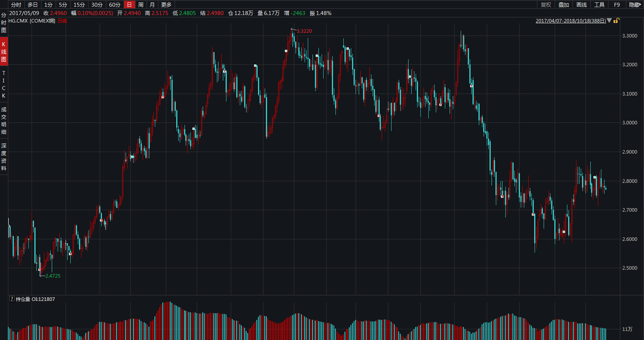Click the volume 6.17万 value

point(272,13)
